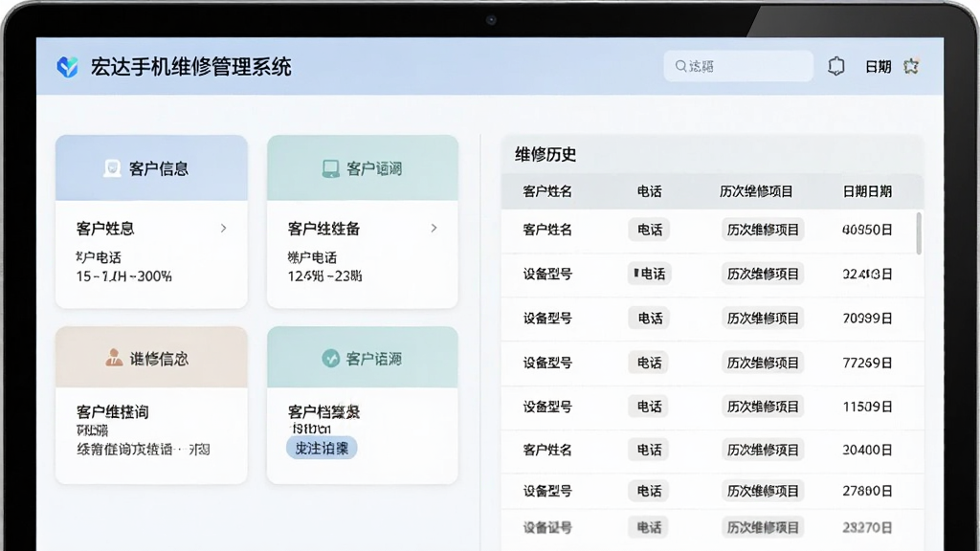This screenshot has height=551, width=980.
Task: Click 历次维修项目 pill in the 77269日 row
Action: (763, 363)
